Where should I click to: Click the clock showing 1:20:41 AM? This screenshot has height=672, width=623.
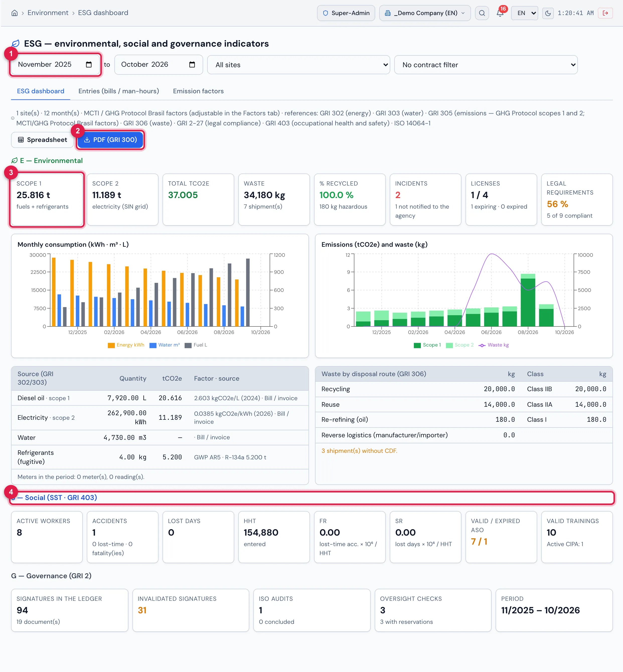tap(575, 13)
